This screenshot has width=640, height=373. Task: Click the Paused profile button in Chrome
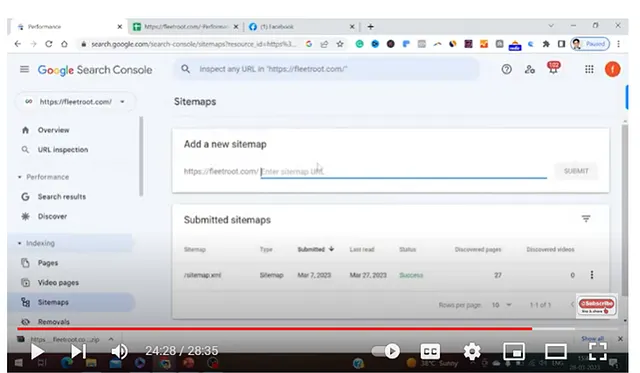pos(590,44)
